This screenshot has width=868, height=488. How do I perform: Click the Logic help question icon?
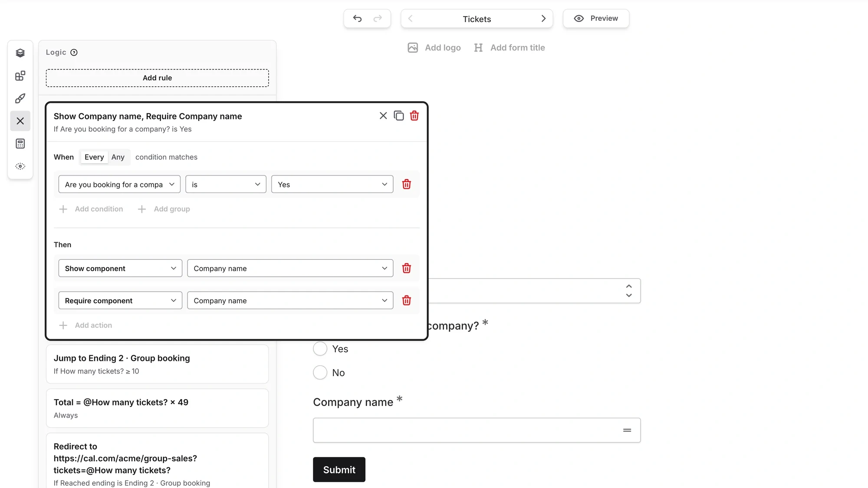pyautogui.click(x=74, y=52)
